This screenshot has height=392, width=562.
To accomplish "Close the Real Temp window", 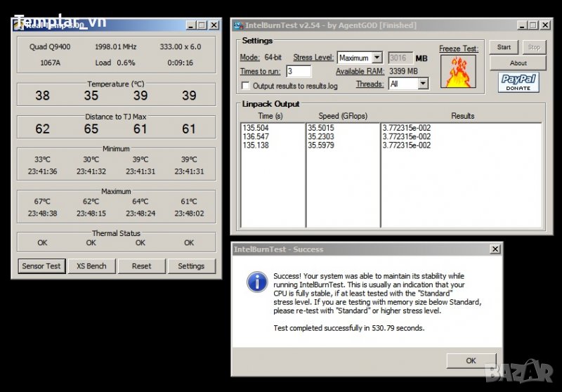I will click(213, 25).
